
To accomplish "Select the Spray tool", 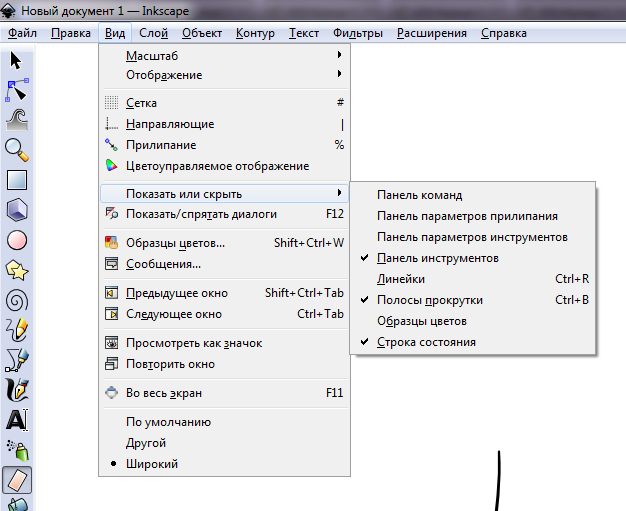I will coord(18,450).
